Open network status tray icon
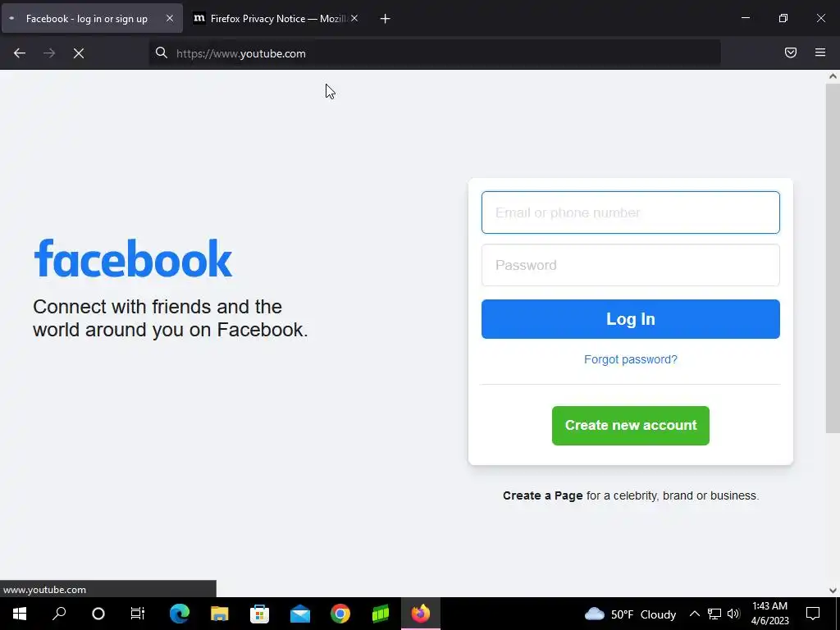 click(714, 614)
